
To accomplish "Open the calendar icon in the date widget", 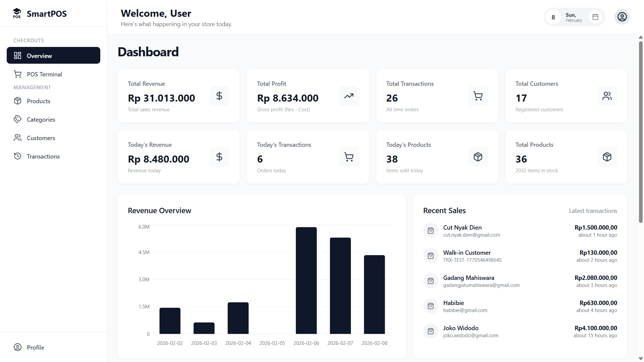I will (595, 16).
